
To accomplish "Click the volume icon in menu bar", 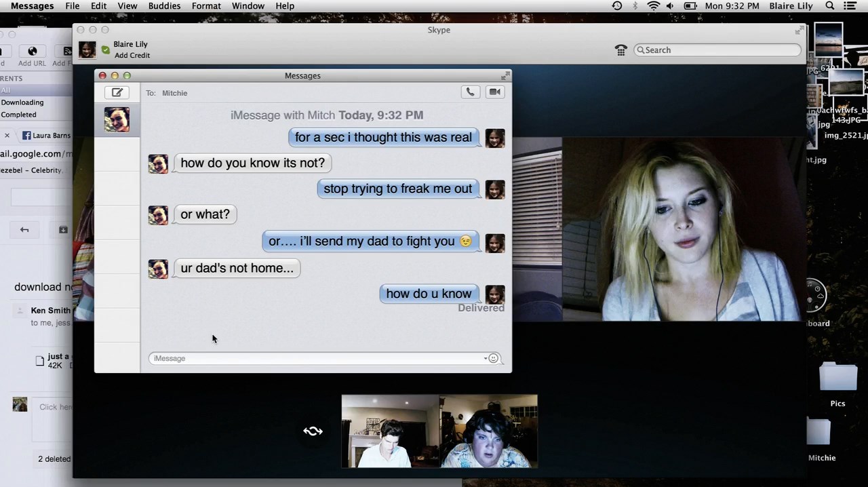I will (671, 6).
